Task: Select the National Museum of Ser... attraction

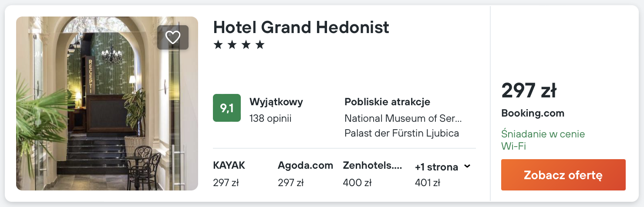Action: pyautogui.click(x=403, y=118)
